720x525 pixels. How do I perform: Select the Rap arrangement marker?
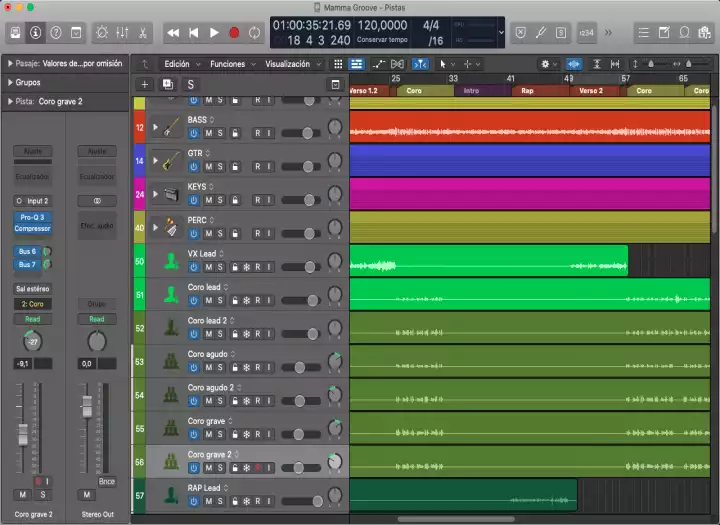[x=540, y=91]
